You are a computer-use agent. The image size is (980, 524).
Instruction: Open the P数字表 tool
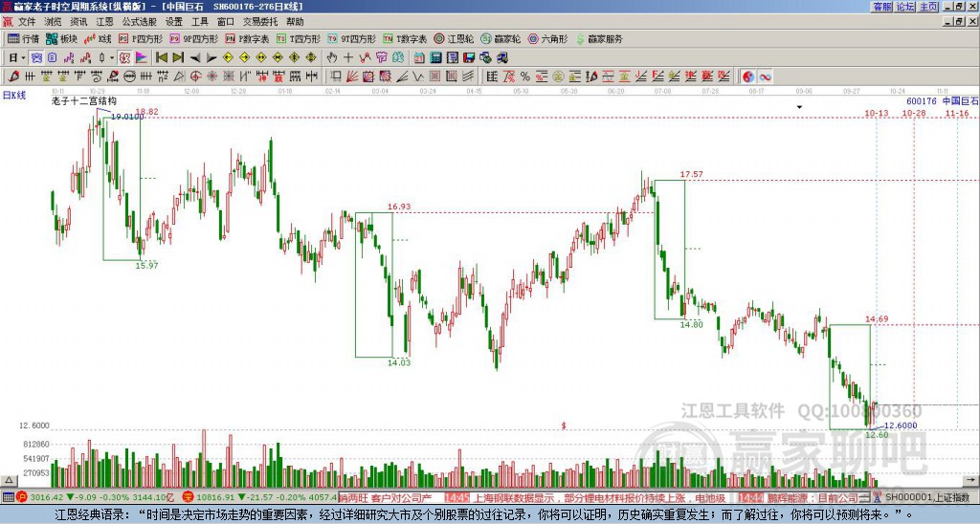click(x=247, y=38)
